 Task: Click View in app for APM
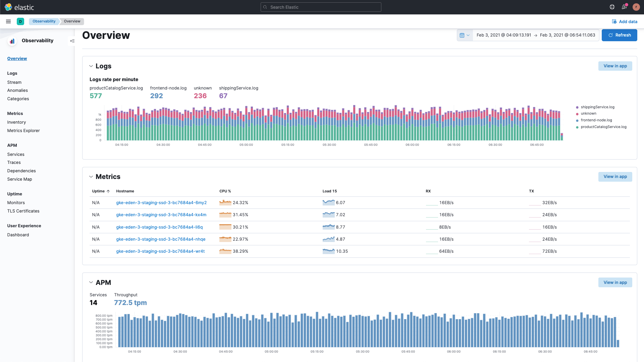pyautogui.click(x=615, y=283)
